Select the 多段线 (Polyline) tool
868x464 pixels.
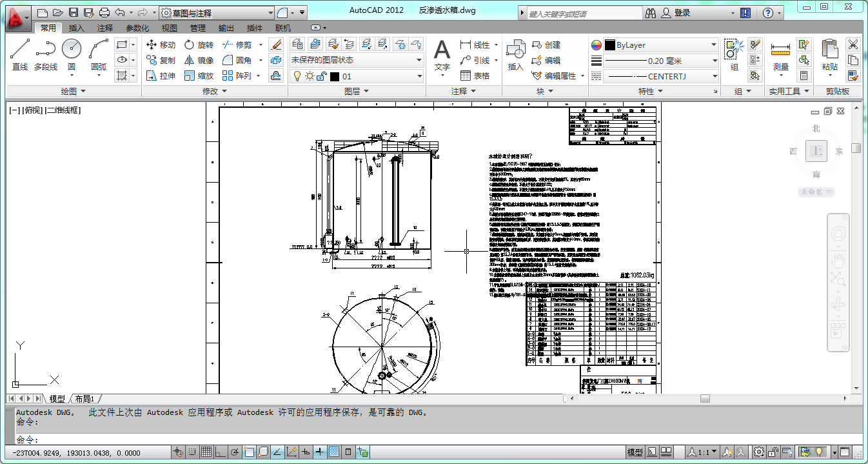coord(45,55)
